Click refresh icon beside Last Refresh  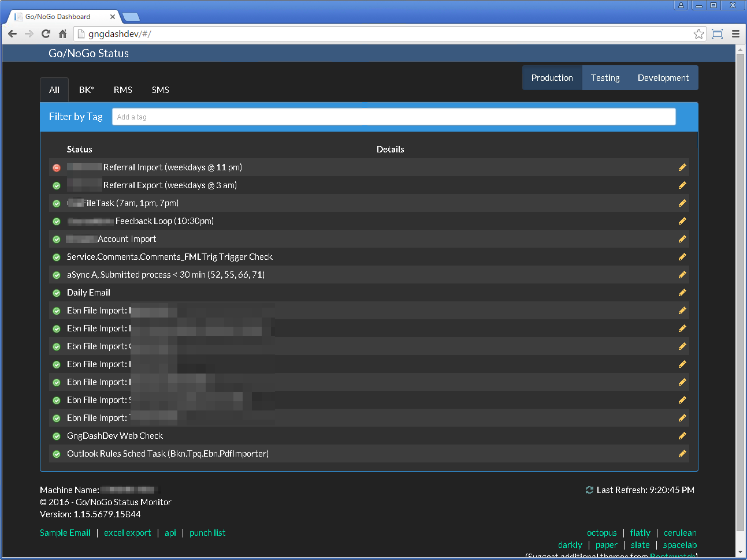coord(589,490)
